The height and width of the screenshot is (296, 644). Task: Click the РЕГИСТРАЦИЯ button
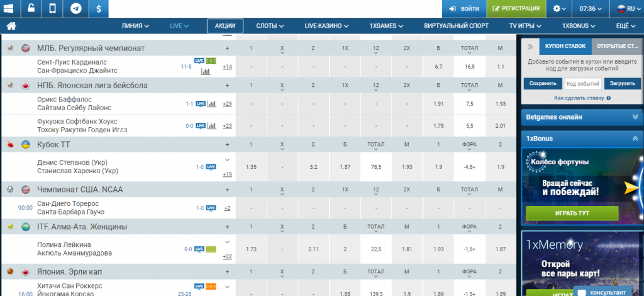click(518, 9)
